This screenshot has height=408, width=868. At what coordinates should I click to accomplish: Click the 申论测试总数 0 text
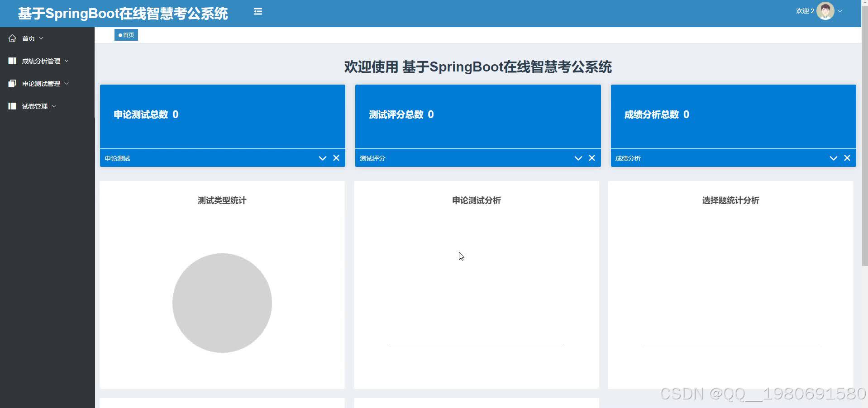pos(146,114)
